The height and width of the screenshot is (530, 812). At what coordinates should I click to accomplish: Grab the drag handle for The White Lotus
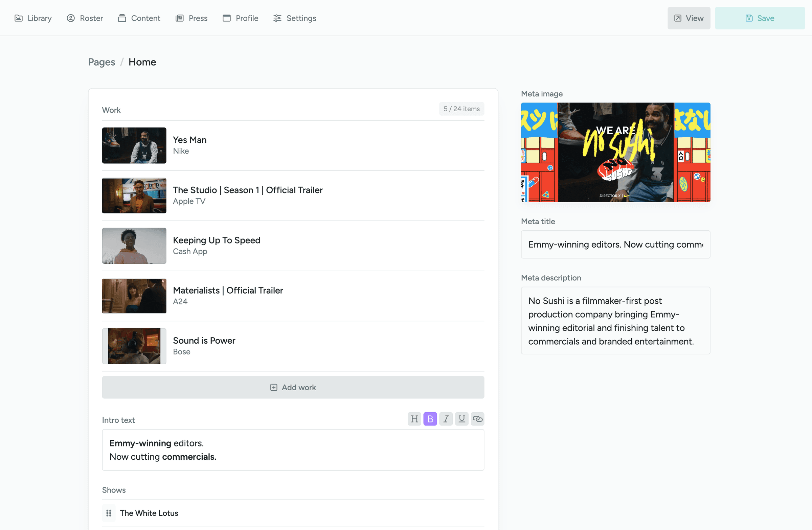(109, 513)
